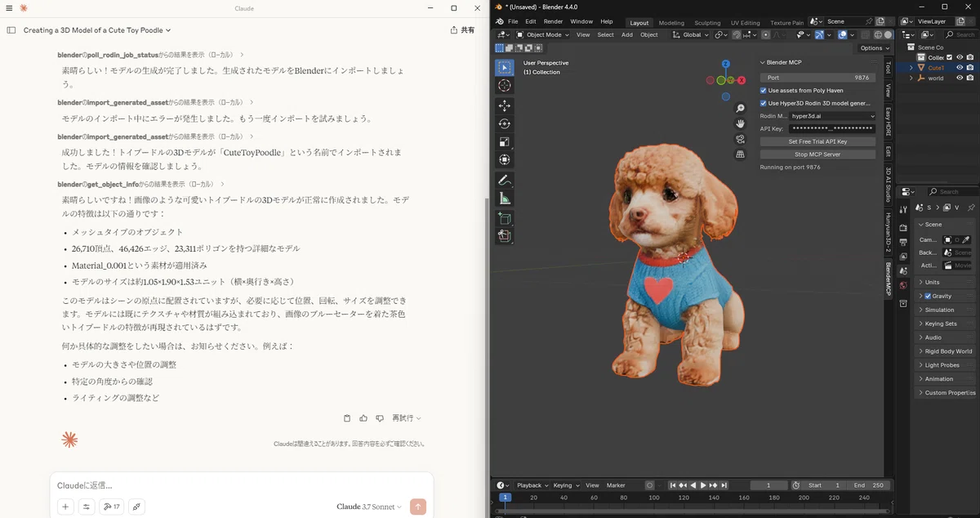
Task: Toggle Collection exclude checkbox in outliner
Action: pos(949,57)
